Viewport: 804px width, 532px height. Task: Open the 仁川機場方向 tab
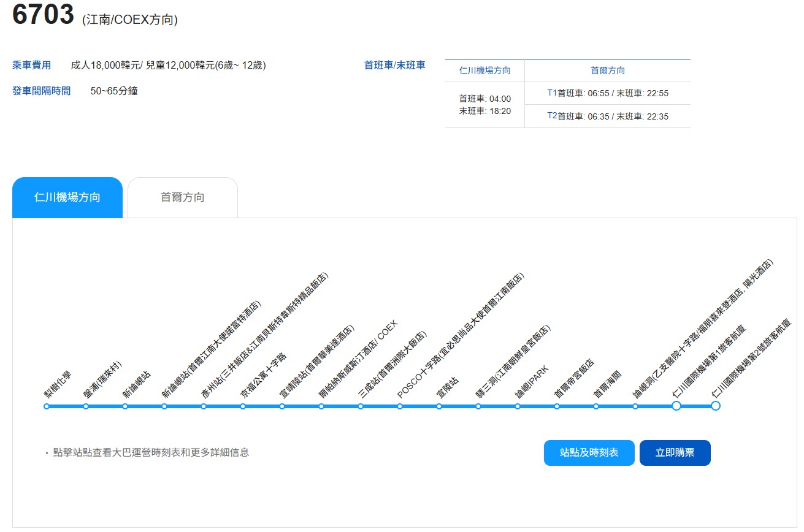[67, 197]
